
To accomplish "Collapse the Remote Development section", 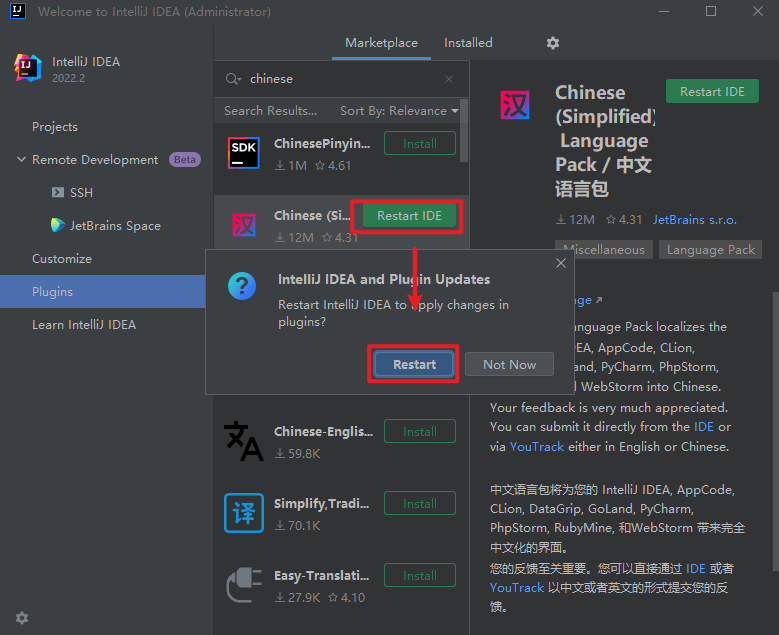I will (x=21, y=159).
